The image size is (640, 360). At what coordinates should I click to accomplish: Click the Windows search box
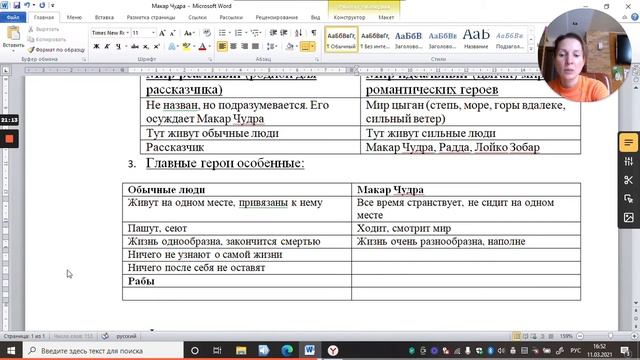[103, 351]
